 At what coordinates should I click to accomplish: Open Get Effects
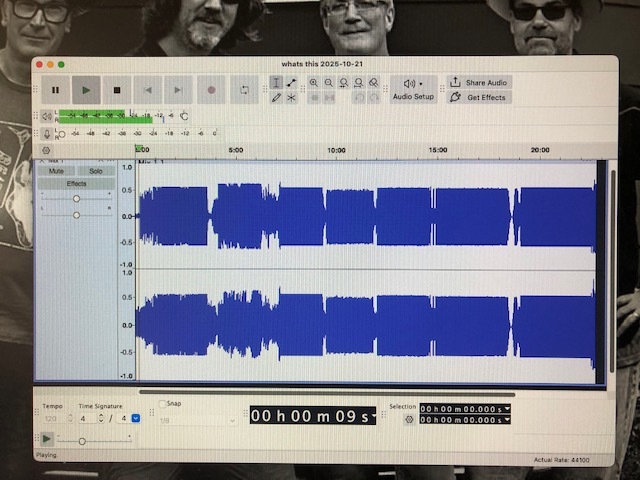tap(478, 98)
